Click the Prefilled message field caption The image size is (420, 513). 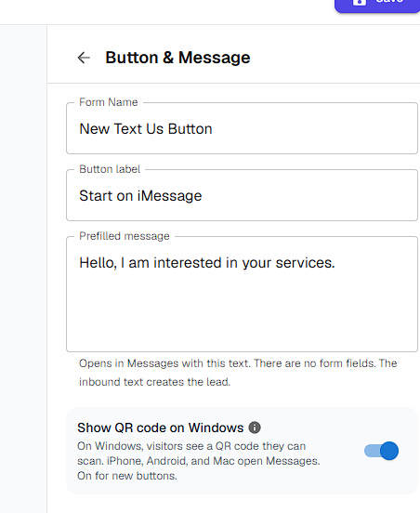pos(125,236)
